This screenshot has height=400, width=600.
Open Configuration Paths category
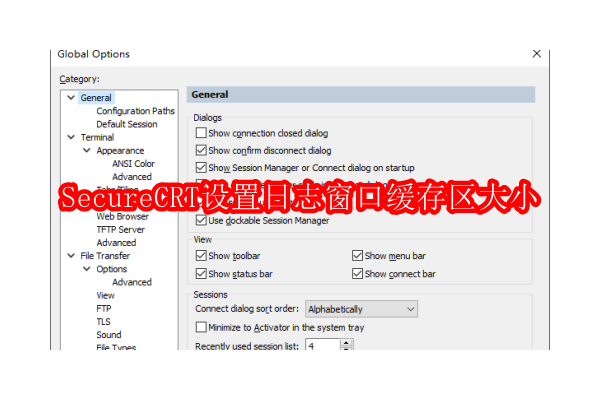(135, 111)
